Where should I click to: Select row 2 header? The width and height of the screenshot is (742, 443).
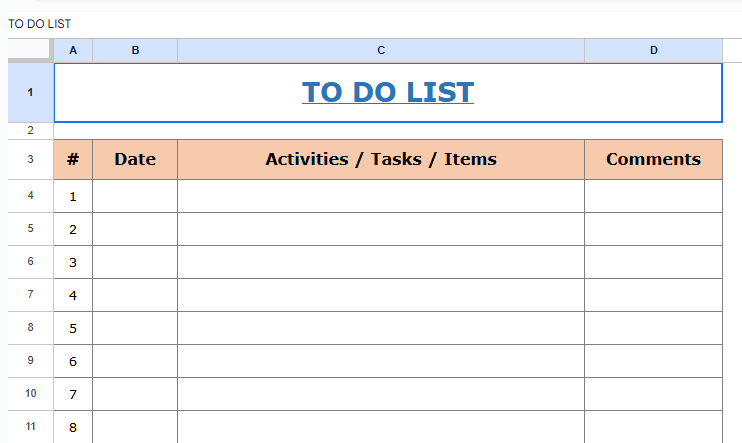click(x=30, y=130)
